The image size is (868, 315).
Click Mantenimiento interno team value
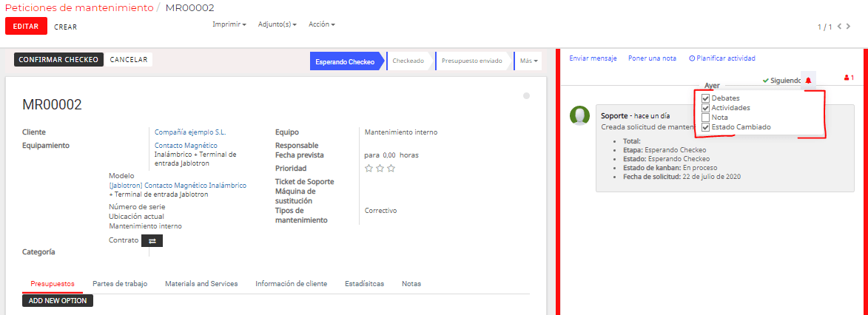[x=401, y=132]
